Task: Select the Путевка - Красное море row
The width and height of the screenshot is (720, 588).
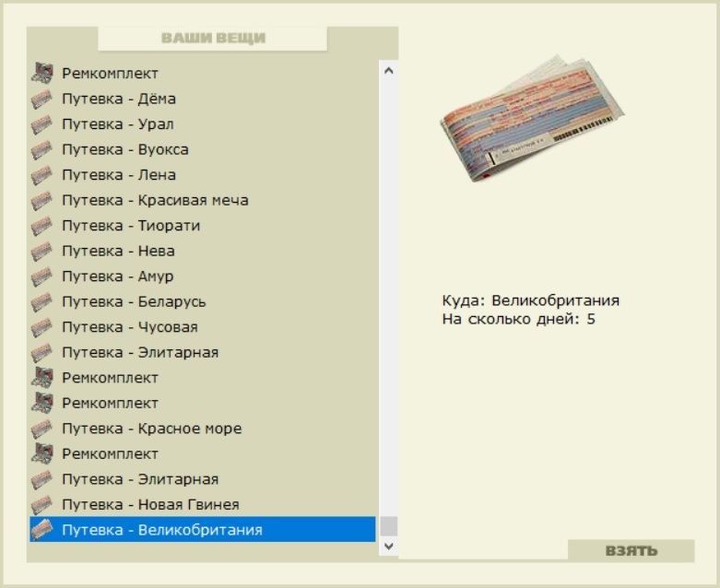Action: 203,429
